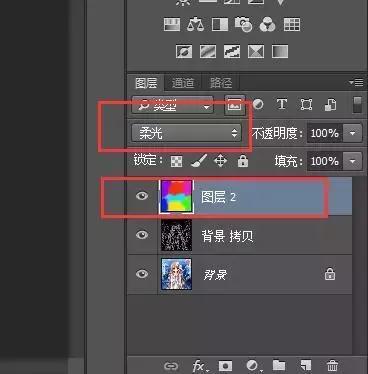This screenshot has height=374, width=368.
Task: Filter for pixel layers
Action: coord(234,105)
